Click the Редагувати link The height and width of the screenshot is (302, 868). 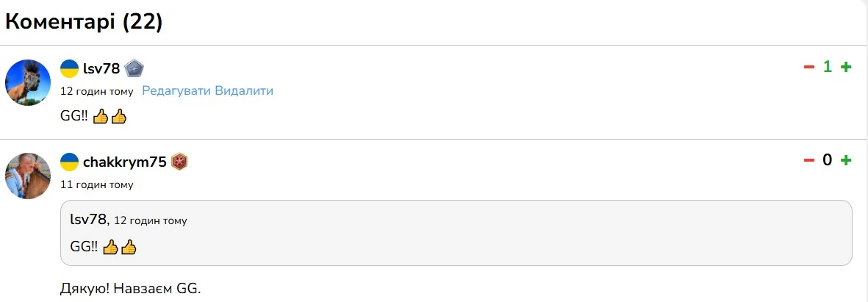tap(176, 91)
